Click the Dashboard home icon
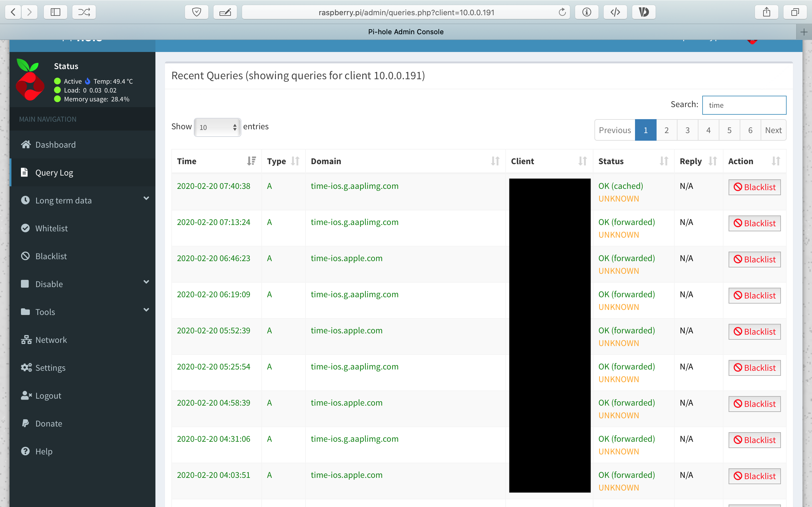The image size is (812, 507). pos(25,144)
